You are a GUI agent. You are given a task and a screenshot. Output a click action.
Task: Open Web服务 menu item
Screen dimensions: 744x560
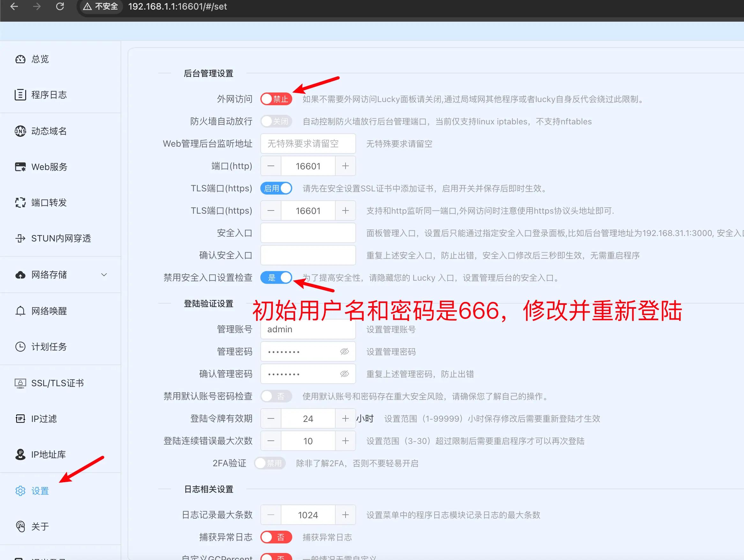61,167
